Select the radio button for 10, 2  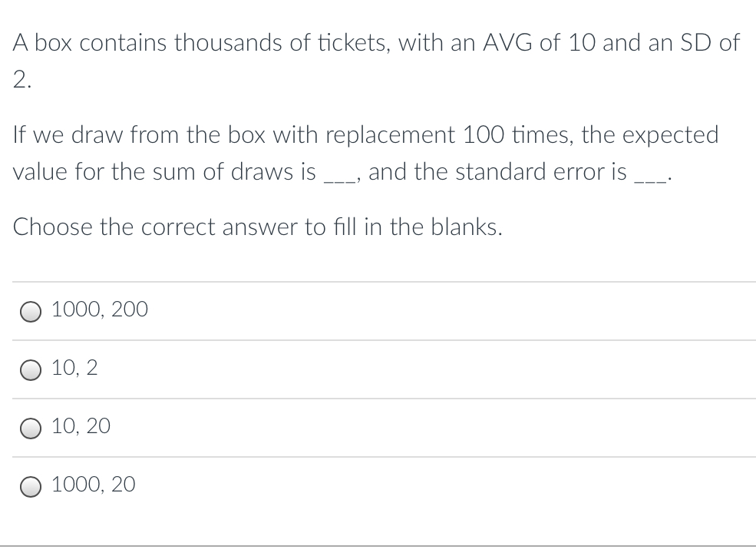(31, 369)
